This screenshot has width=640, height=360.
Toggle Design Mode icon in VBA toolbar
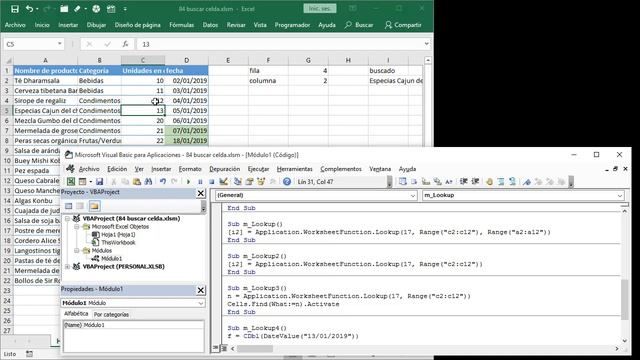(x=223, y=182)
